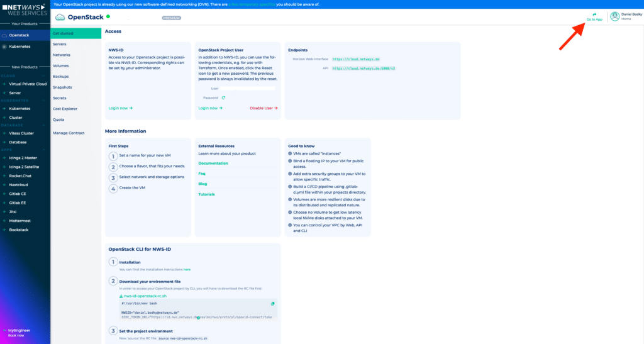Open the Daniel Bodky user avatar
Viewport: 644px width, 344px height.
click(614, 16)
